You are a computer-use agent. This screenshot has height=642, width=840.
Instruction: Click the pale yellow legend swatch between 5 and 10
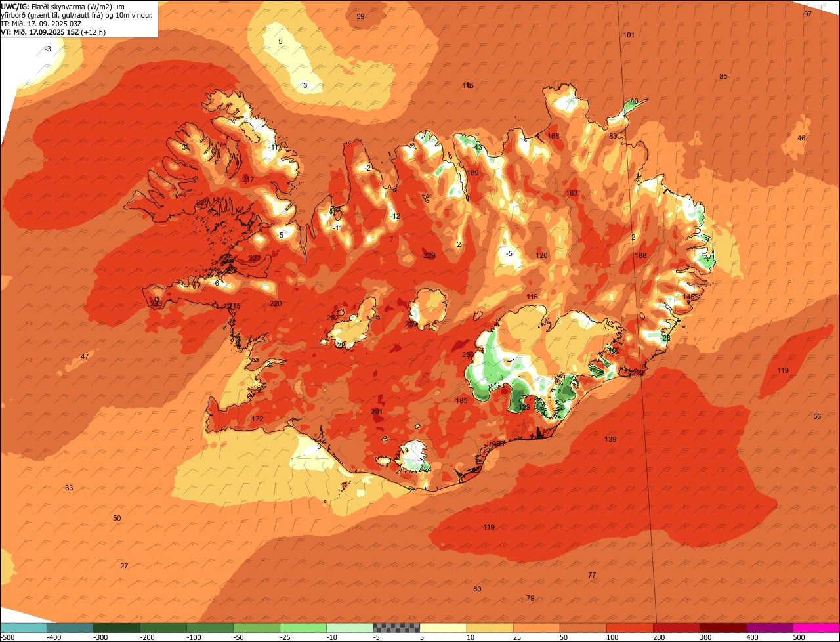443,628
